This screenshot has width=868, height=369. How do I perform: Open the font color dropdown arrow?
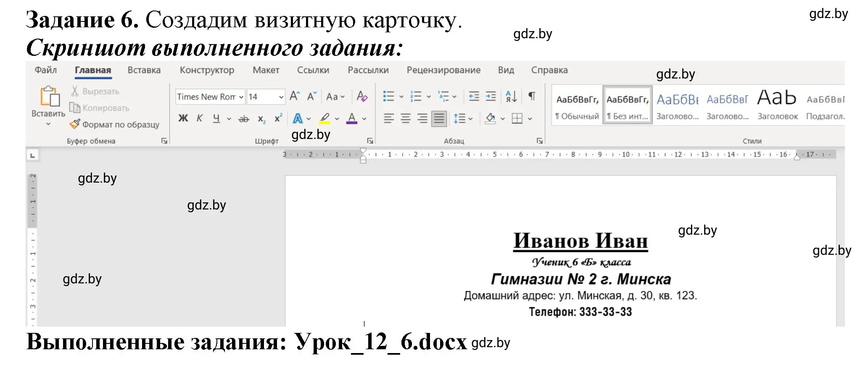[364, 119]
